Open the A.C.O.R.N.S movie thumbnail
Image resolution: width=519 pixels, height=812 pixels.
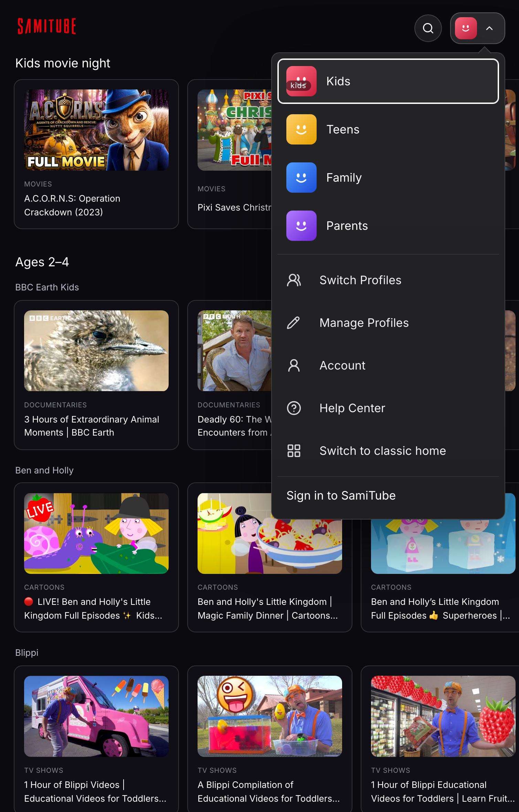(x=96, y=130)
